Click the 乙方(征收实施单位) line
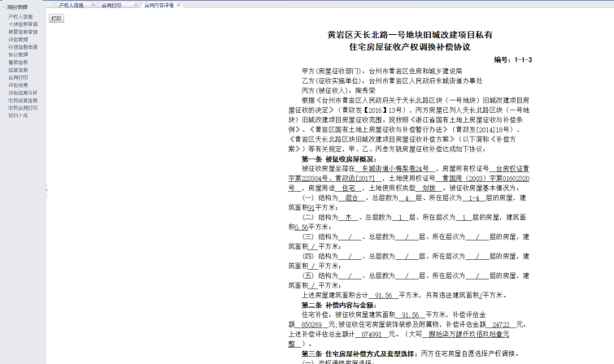Viewport: 614px width, 364px height. [x=392, y=80]
